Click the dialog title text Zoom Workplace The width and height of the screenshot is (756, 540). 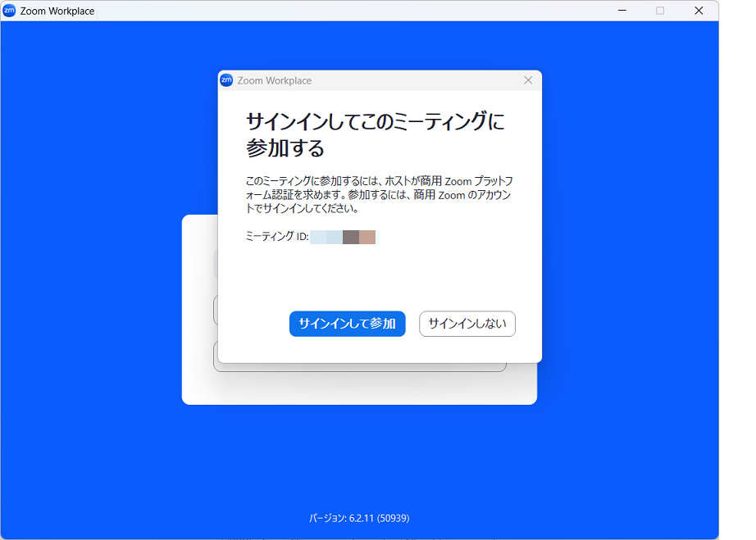click(x=275, y=80)
